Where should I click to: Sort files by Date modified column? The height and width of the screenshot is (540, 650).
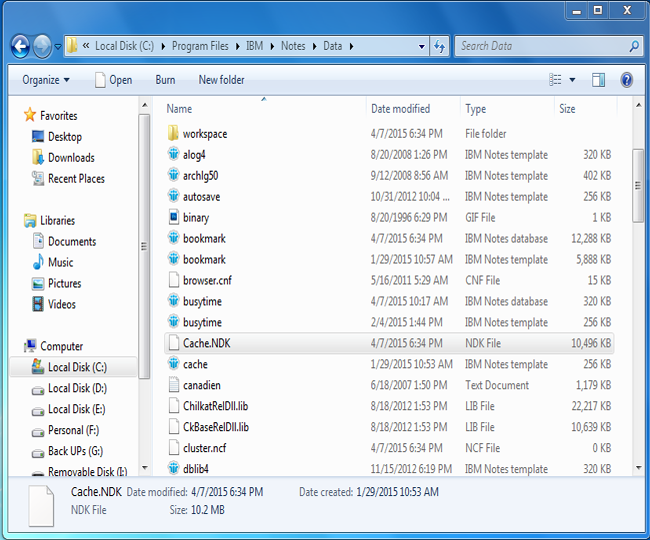[400, 109]
